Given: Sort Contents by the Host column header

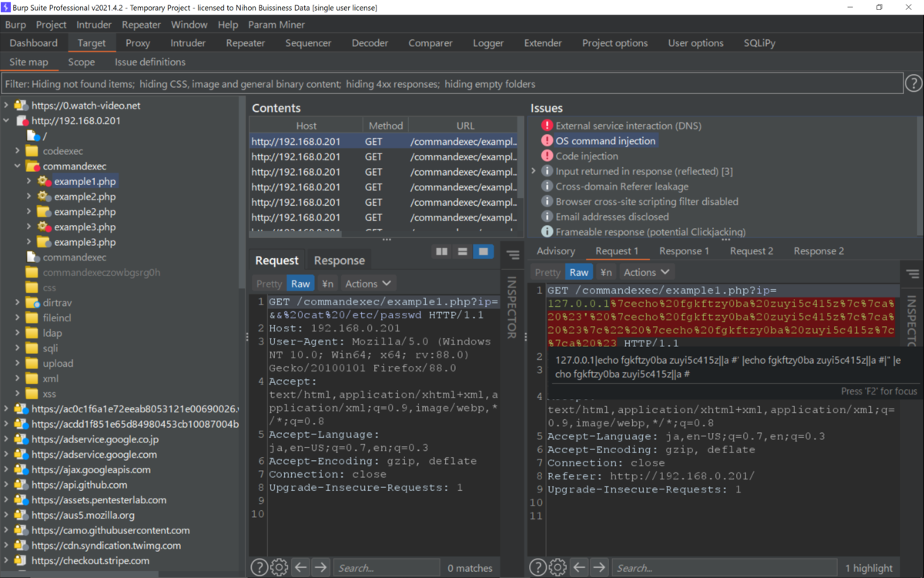Looking at the screenshot, I should [306, 126].
